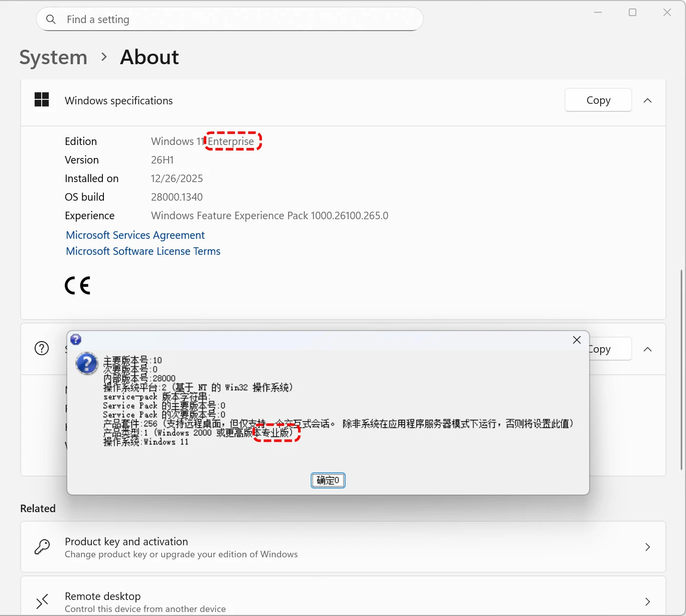Click the Remote desktop arrows icon

(42, 601)
